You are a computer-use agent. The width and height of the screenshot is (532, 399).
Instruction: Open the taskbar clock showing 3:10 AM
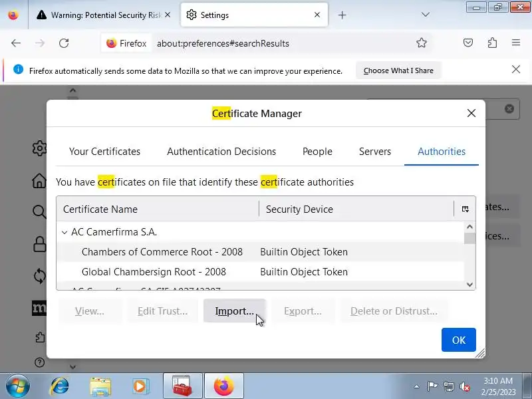click(497, 386)
